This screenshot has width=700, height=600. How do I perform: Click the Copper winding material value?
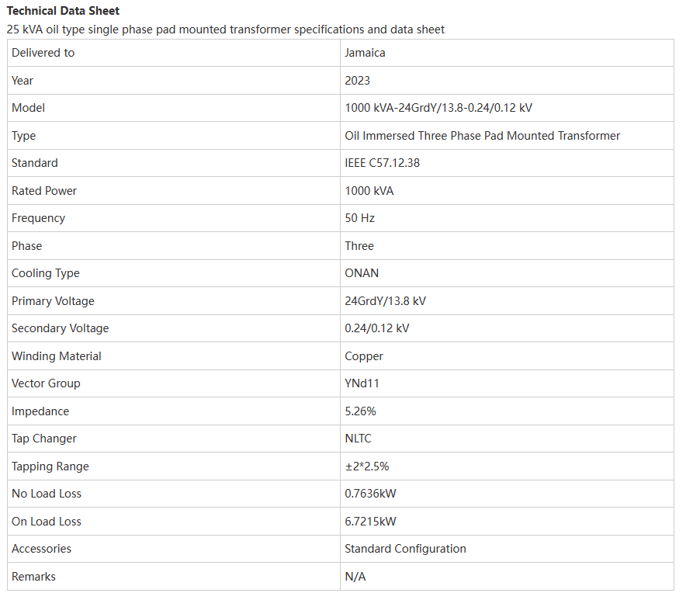(364, 356)
